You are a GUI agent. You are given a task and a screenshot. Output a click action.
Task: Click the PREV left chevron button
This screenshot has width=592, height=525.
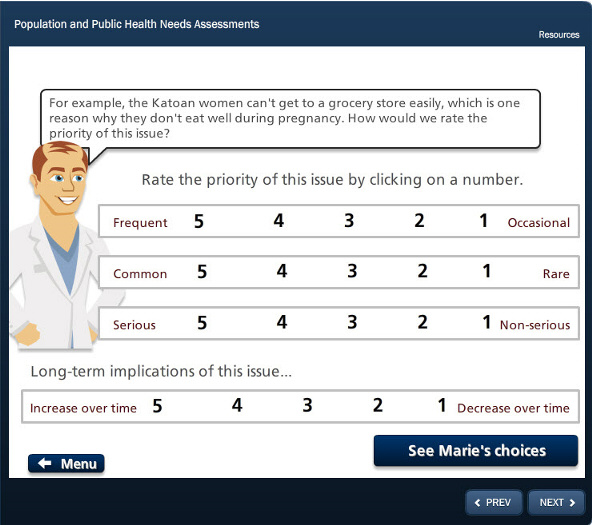(x=494, y=502)
